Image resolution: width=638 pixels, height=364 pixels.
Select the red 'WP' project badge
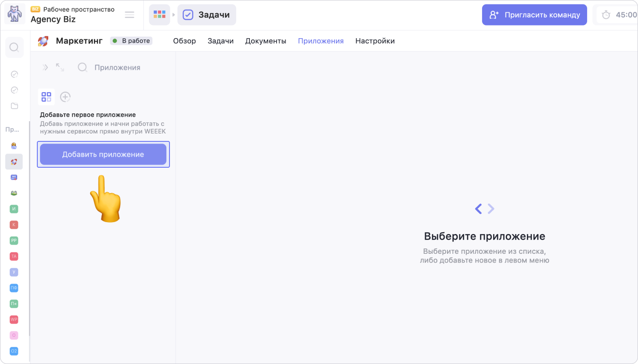pyautogui.click(x=14, y=320)
